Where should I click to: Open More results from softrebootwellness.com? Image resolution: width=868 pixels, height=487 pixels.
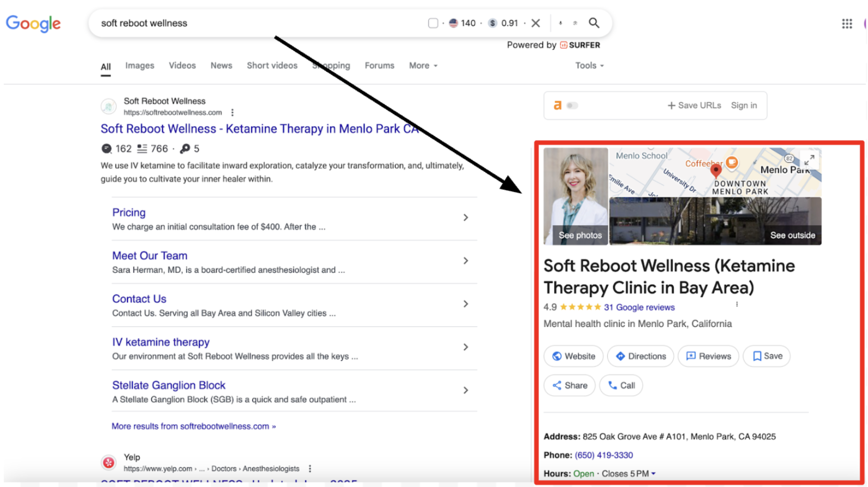pyautogui.click(x=193, y=426)
